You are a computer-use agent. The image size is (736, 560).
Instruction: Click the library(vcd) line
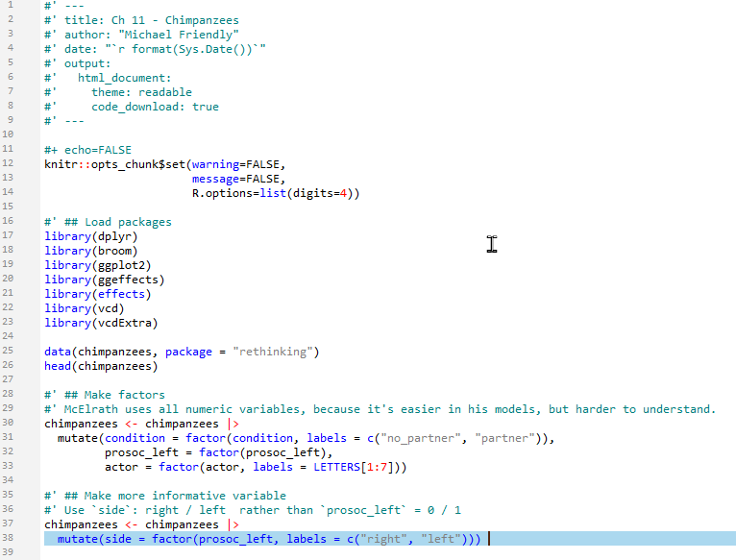(x=84, y=309)
